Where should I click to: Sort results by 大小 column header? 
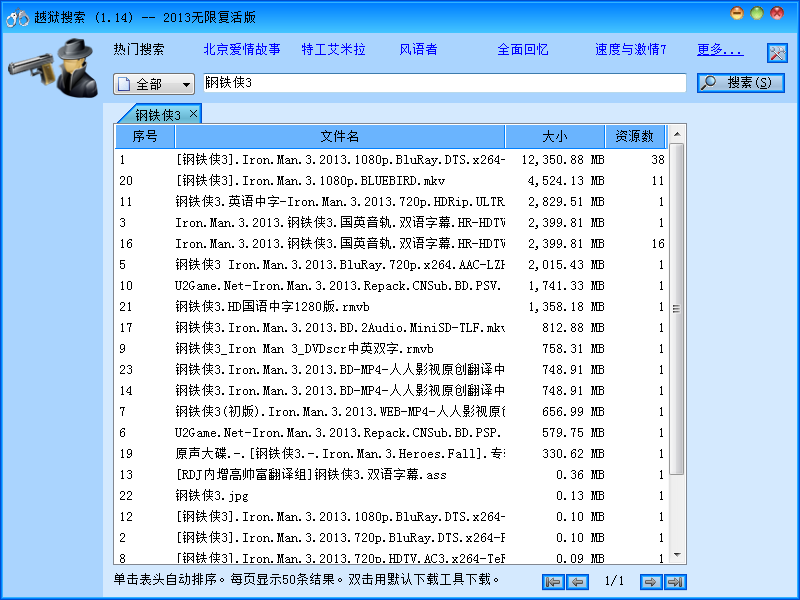tap(557, 137)
